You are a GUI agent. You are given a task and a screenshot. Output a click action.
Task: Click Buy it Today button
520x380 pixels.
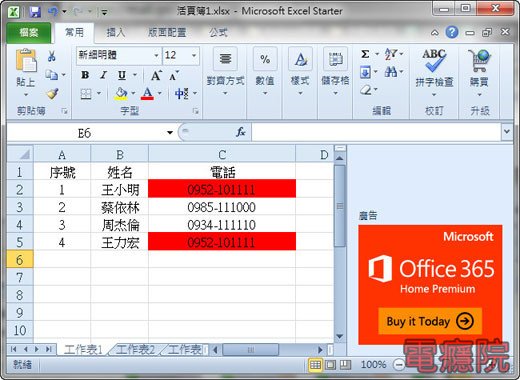click(x=430, y=321)
